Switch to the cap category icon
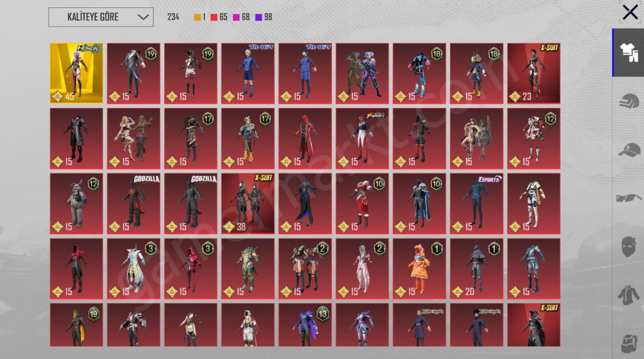Viewport: 644px width, 359px height. coord(629,149)
